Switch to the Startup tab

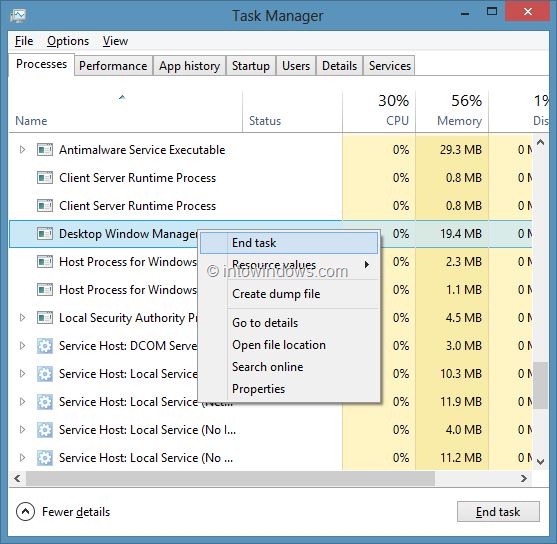[x=251, y=66]
